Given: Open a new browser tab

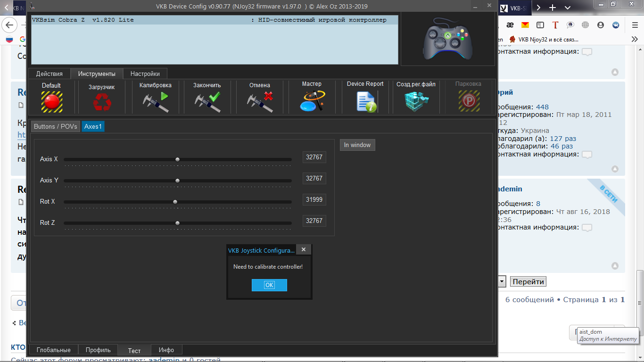Looking at the screenshot, I should pyautogui.click(x=553, y=8).
